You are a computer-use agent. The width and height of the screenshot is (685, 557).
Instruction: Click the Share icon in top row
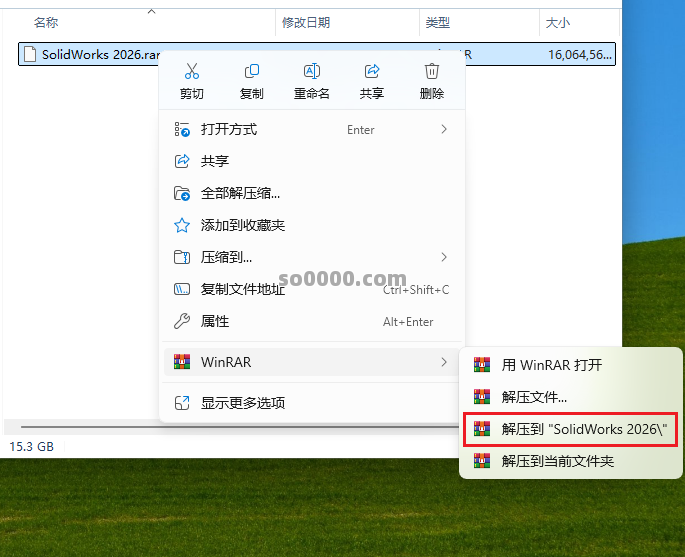[372, 71]
